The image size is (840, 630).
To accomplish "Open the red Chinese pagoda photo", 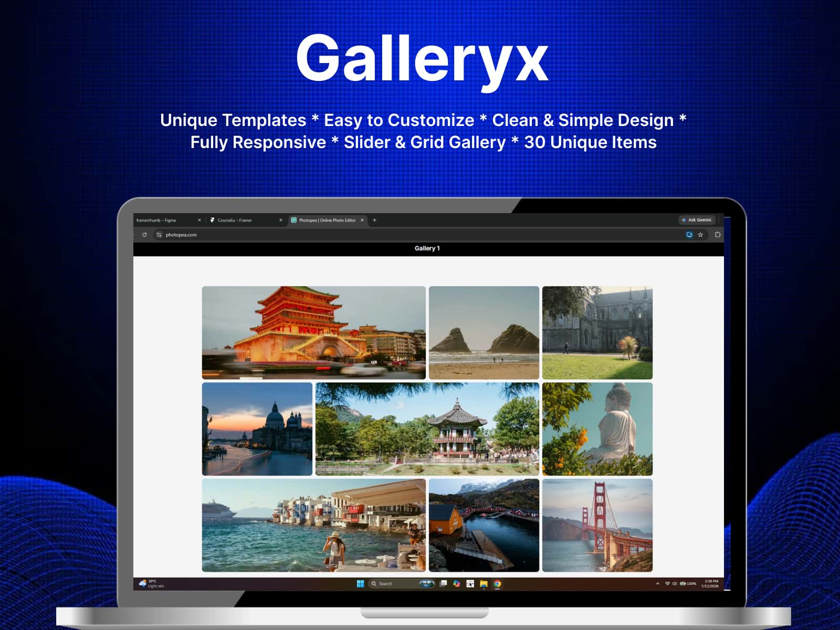I will click(314, 333).
